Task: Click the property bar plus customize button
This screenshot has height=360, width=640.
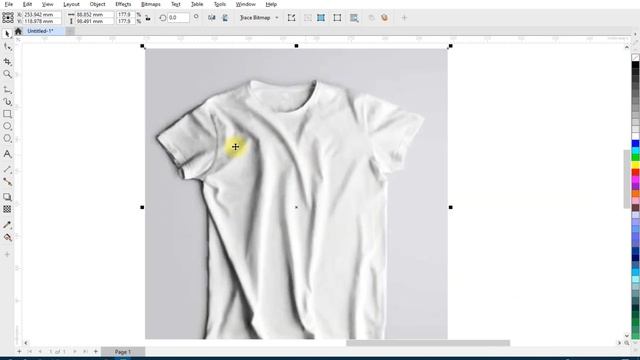Action: click(x=404, y=18)
